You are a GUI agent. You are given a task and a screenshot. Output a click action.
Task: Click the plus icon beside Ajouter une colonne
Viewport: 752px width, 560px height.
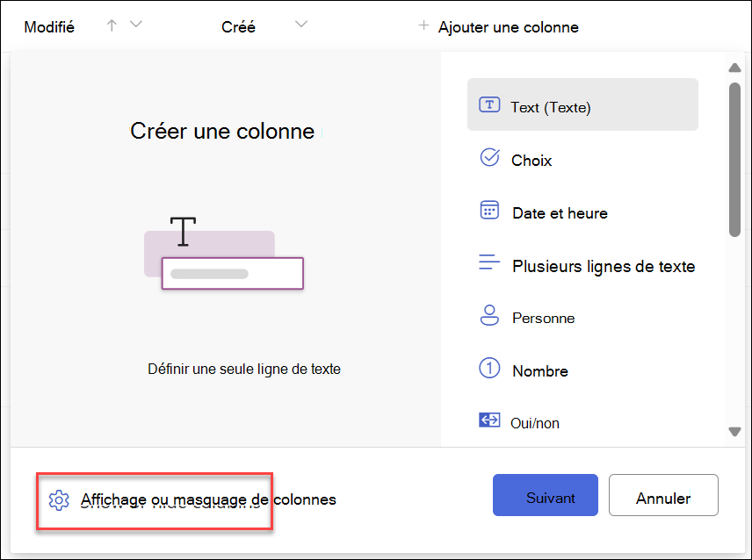pos(423,25)
